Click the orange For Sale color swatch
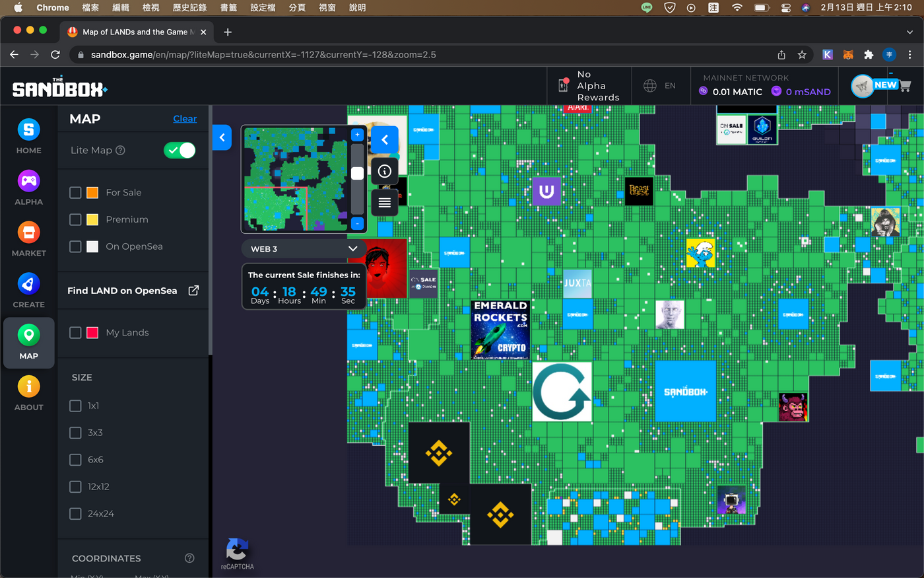 (x=92, y=192)
